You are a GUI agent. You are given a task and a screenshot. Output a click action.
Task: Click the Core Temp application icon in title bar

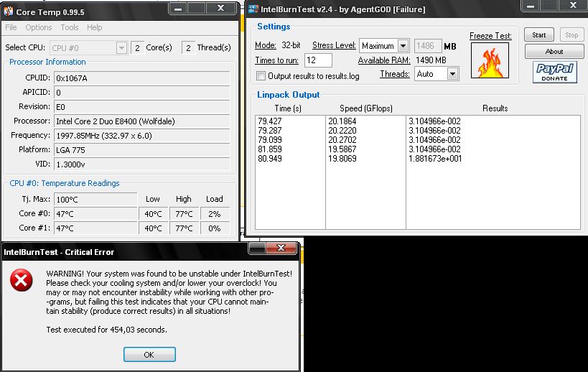9,11
